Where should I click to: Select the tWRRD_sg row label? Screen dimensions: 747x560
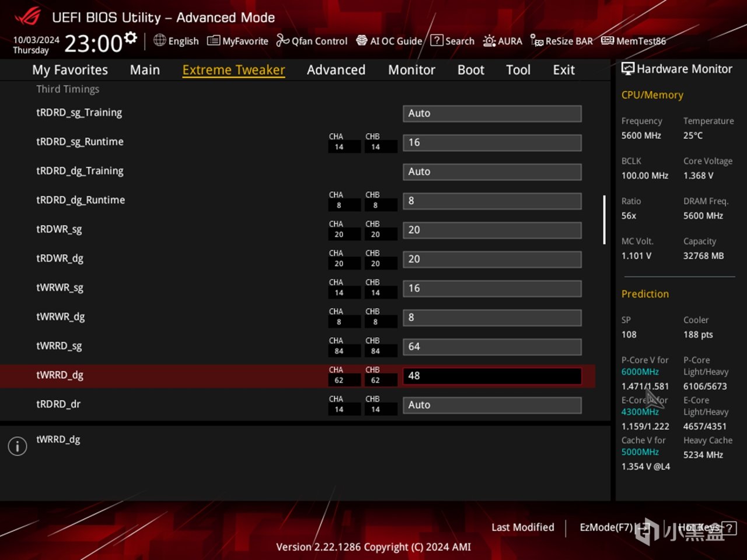click(59, 346)
